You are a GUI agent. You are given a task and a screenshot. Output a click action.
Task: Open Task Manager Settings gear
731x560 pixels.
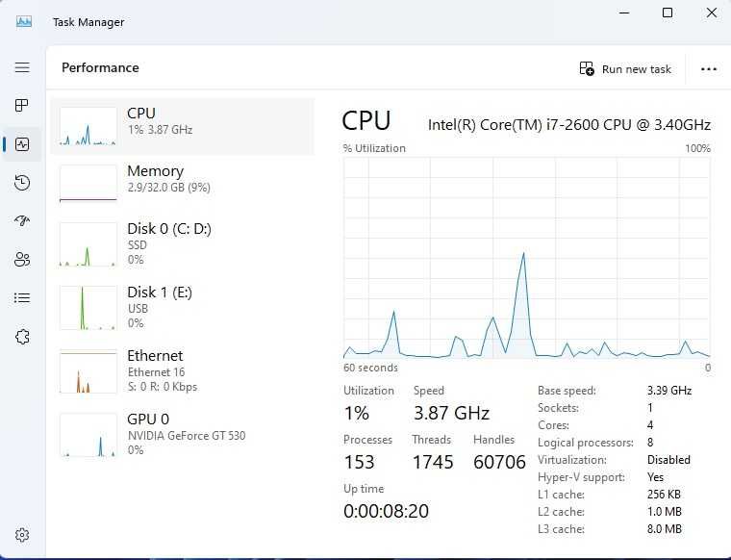coord(22,535)
